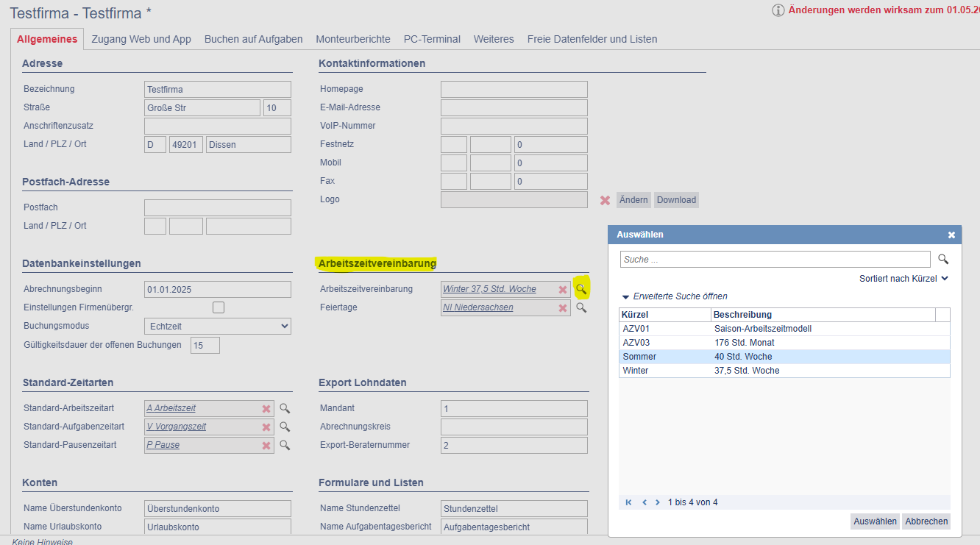Open lookup for Standard-Arbeitszeitart
This screenshot has height=545, width=980.
(x=285, y=408)
